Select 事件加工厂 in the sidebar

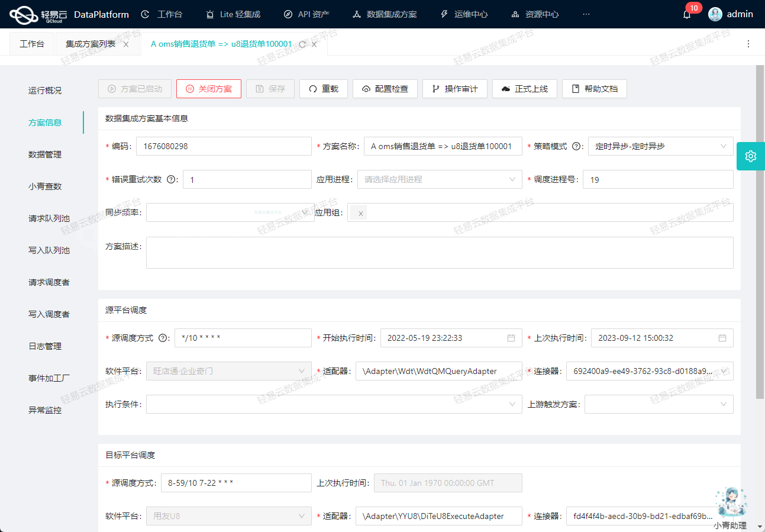[x=49, y=378]
